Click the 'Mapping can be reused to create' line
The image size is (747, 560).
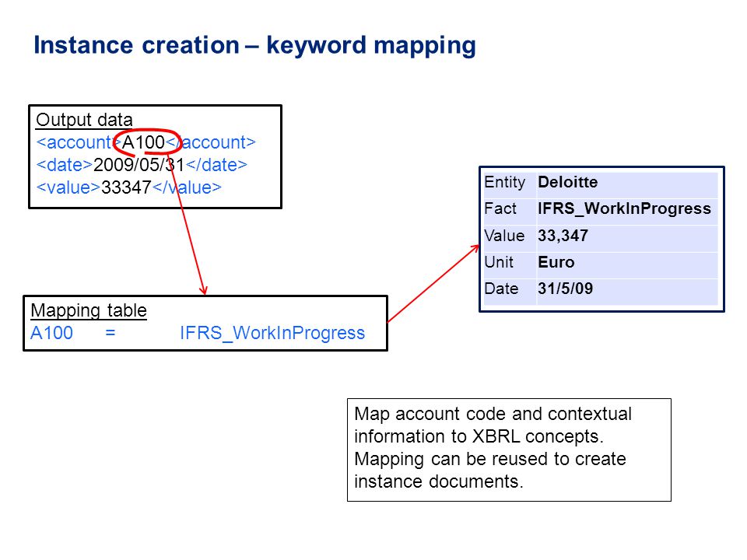490,459
